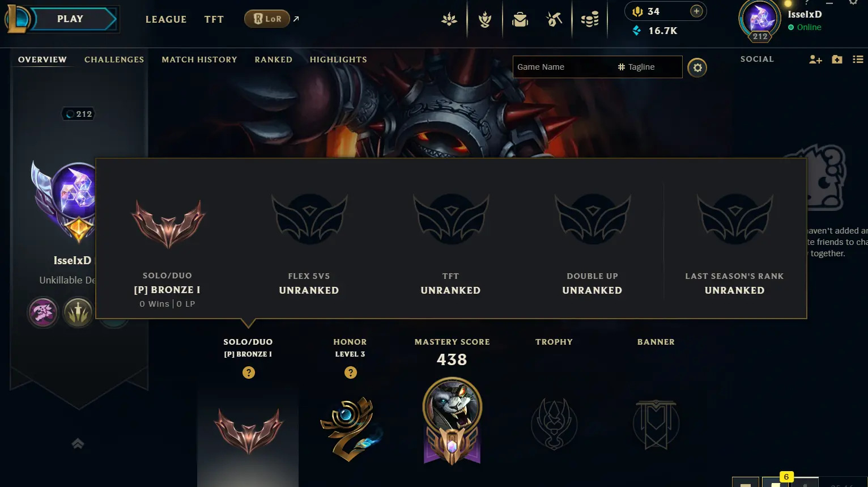Click the plus button to buy RP
The image size is (868, 487).
[696, 11]
